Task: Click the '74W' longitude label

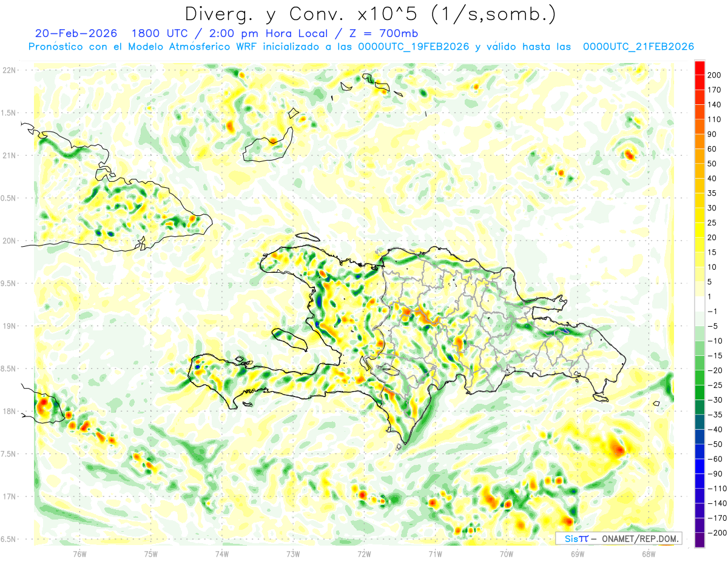Action: pos(222,554)
